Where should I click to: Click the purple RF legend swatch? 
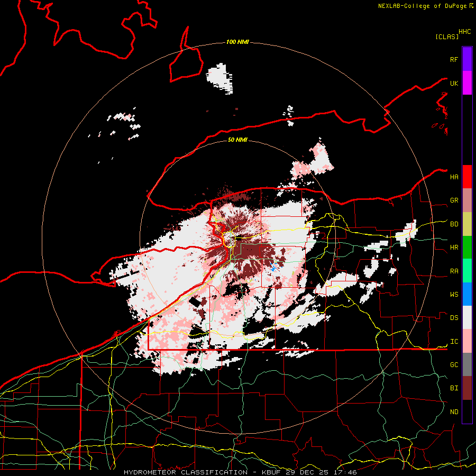pyautogui.click(x=467, y=59)
